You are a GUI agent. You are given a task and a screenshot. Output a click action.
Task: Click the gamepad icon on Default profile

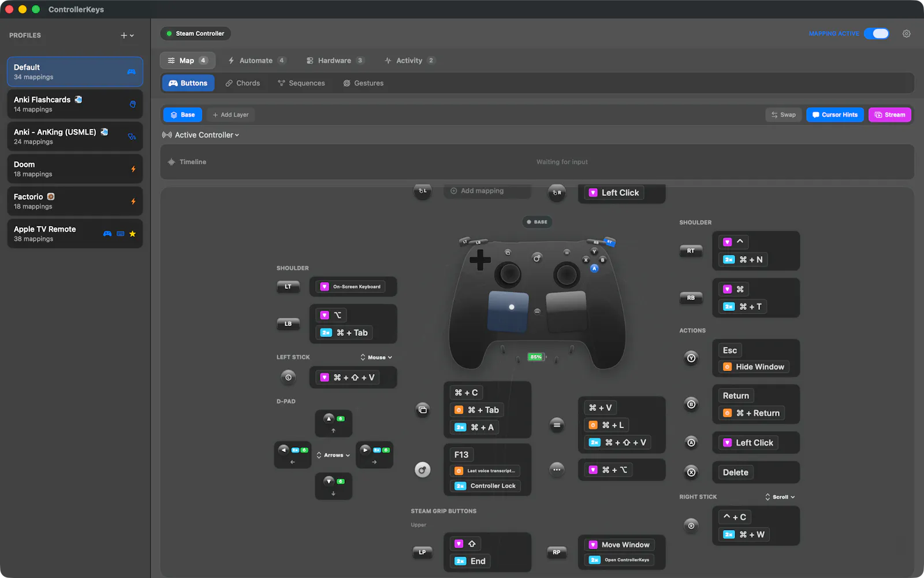click(131, 72)
